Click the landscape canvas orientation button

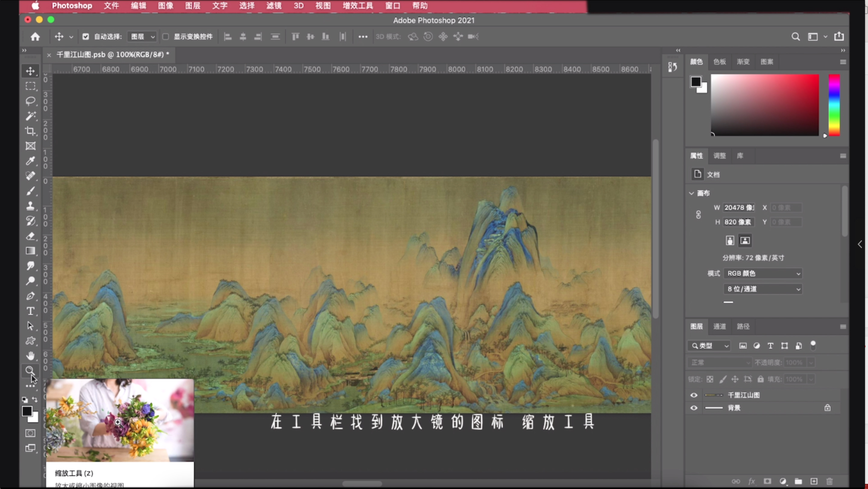point(745,241)
